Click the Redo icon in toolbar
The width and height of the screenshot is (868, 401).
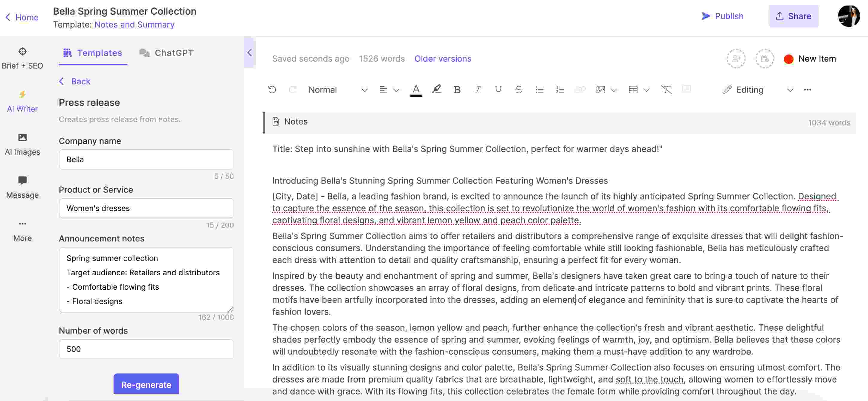coord(292,89)
